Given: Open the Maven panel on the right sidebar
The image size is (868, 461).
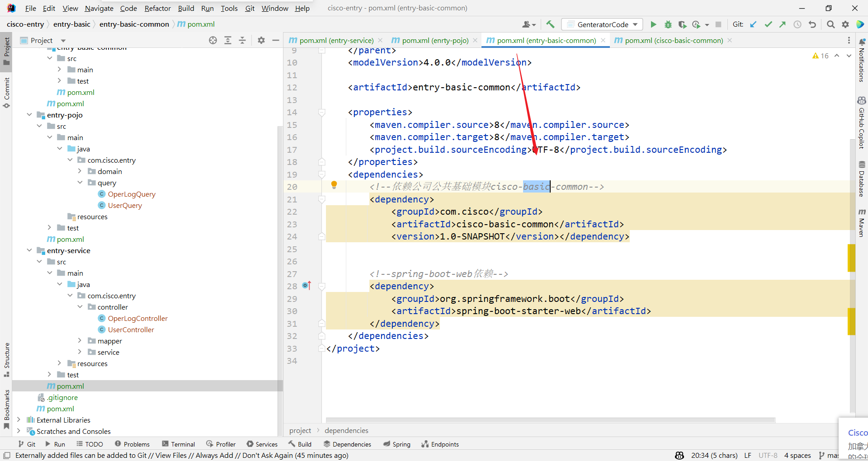Looking at the screenshot, I should pos(863,221).
